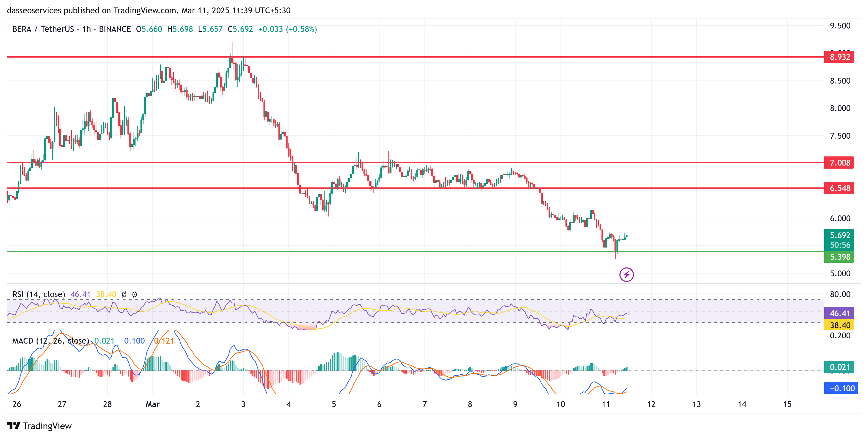Screen dimensions: 868x438
Task: Click the purple lightning bolt event icon
Action: (x=626, y=274)
